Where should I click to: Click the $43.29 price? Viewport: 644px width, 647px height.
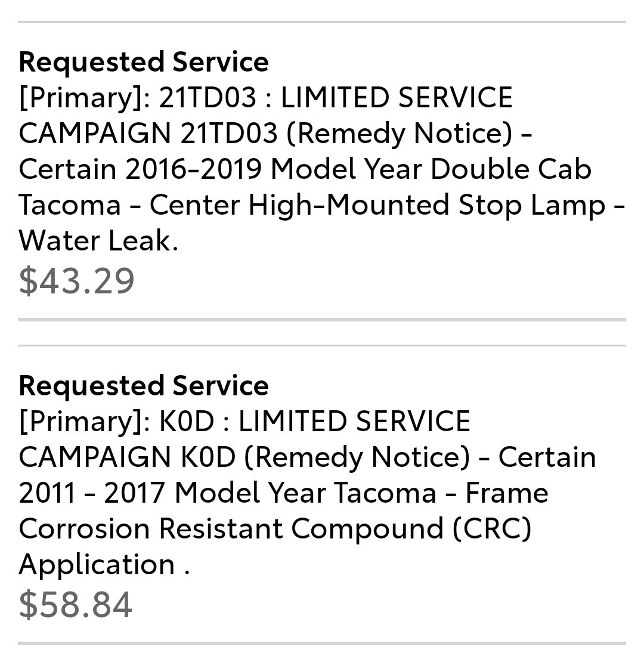coord(77,281)
